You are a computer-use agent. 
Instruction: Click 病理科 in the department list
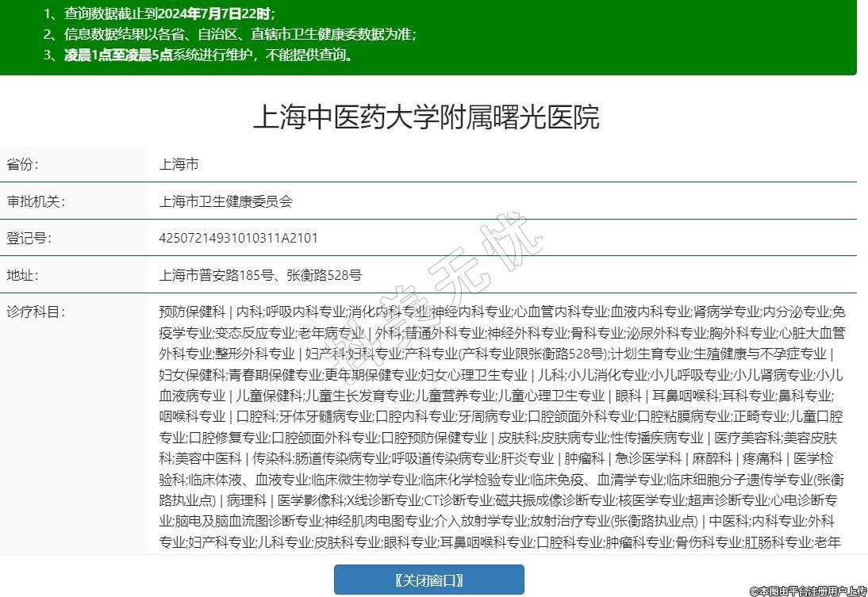coord(249,500)
